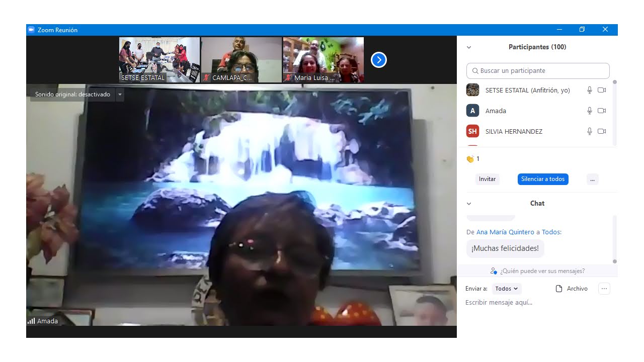This screenshot has height=362, width=644.
Task: Select Maria Luisa video thumbnail
Action: point(323,60)
